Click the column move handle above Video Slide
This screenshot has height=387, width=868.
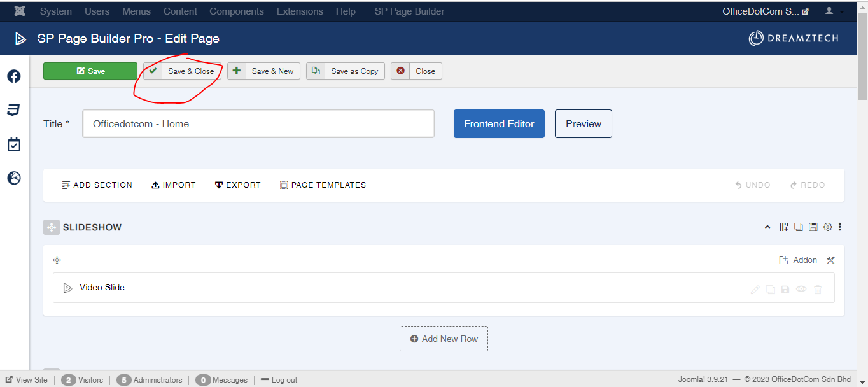click(57, 260)
